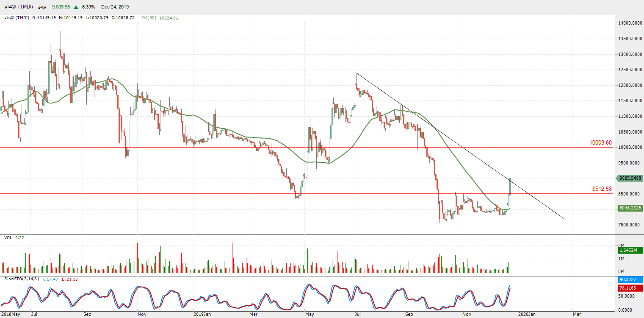Click the 2018May time axis label
644x318 pixels.
(10, 314)
